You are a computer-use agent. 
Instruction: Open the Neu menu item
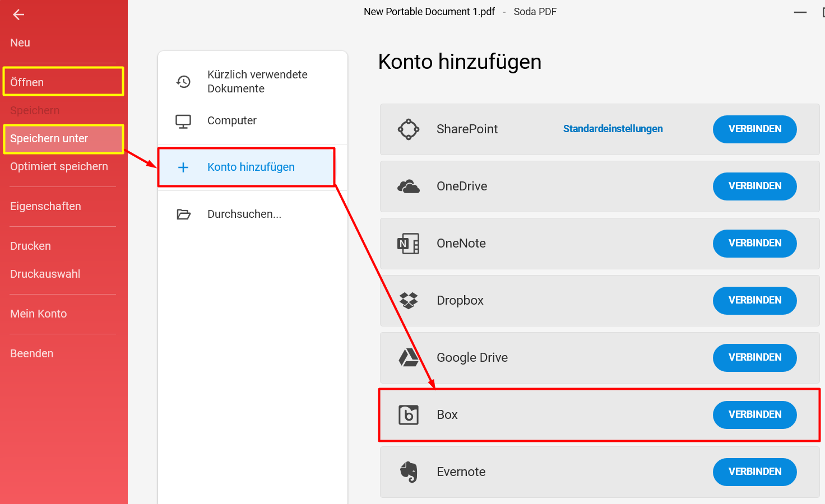[20, 43]
